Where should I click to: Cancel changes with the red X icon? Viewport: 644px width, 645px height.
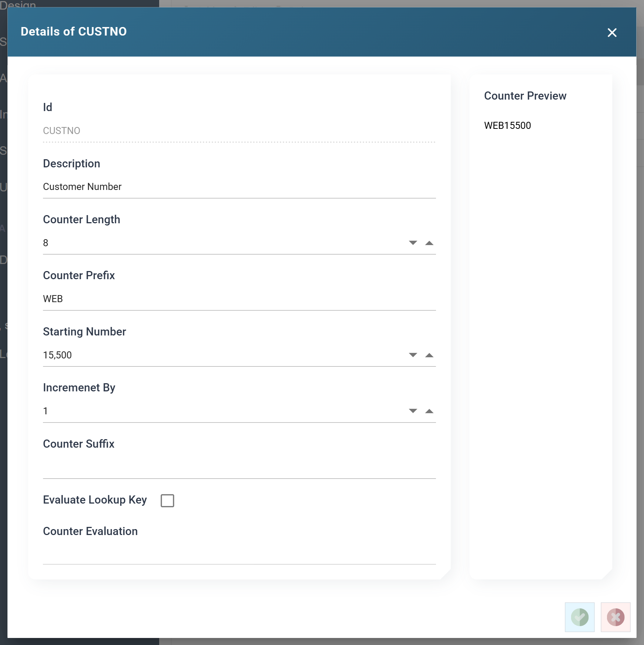(x=616, y=617)
